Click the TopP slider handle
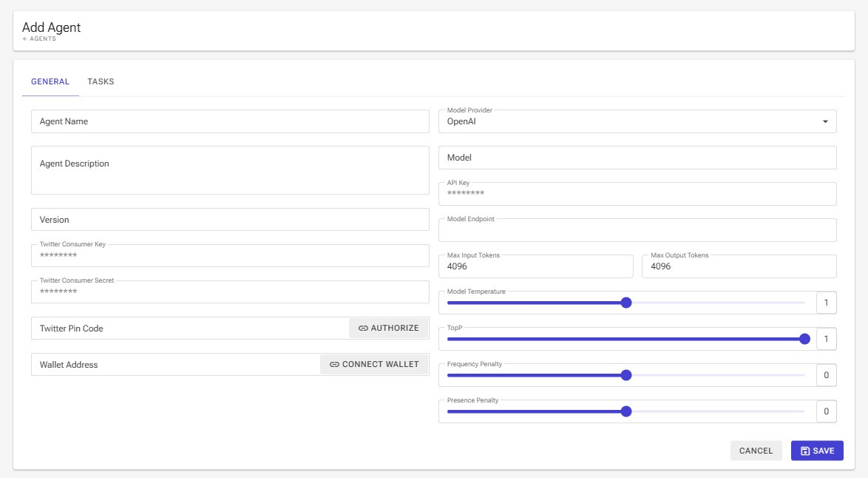The height and width of the screenshot is (478, 868). click(x=804, y=339)
